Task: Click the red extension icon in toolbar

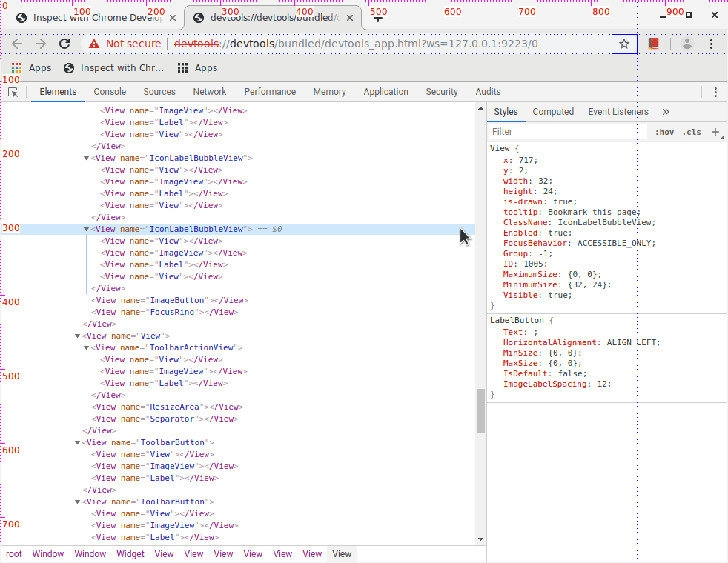Action: (x=653, y=44)
